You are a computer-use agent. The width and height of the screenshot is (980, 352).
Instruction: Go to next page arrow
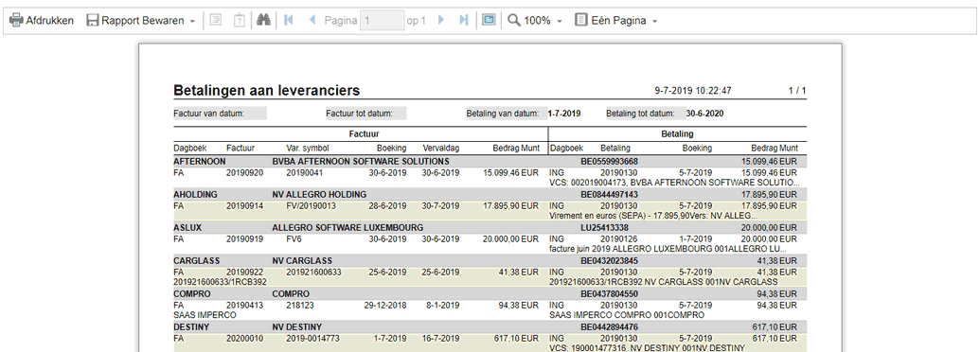pyautogui.click(x=440, y=21)
